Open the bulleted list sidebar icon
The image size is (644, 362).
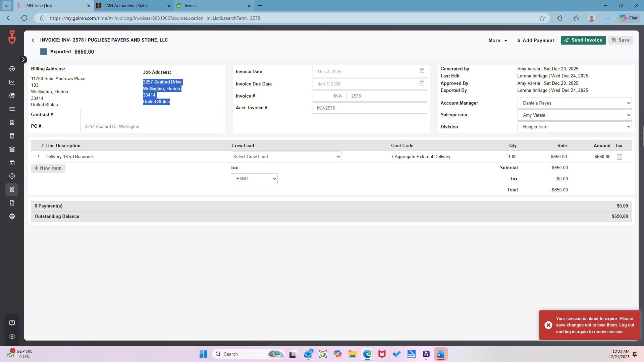click(12, 109)
